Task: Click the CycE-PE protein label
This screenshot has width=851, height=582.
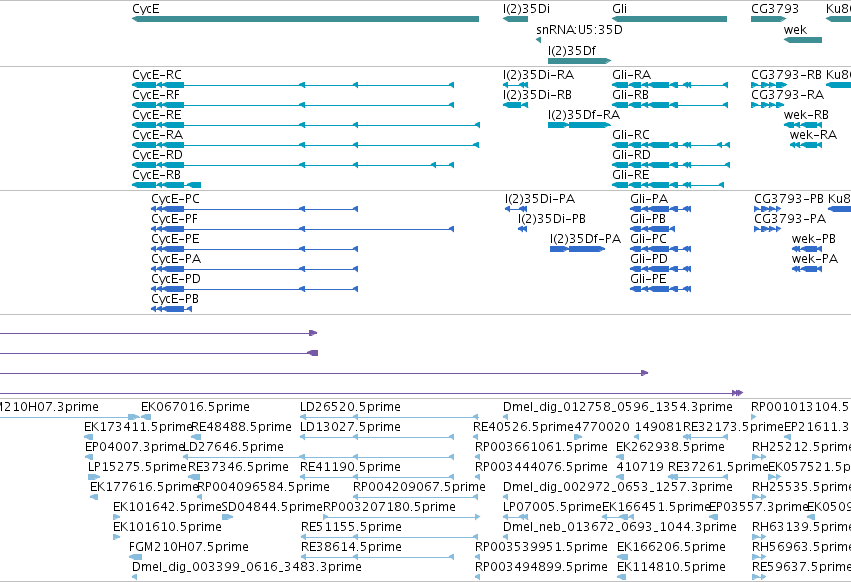Action: click(175, 239)
